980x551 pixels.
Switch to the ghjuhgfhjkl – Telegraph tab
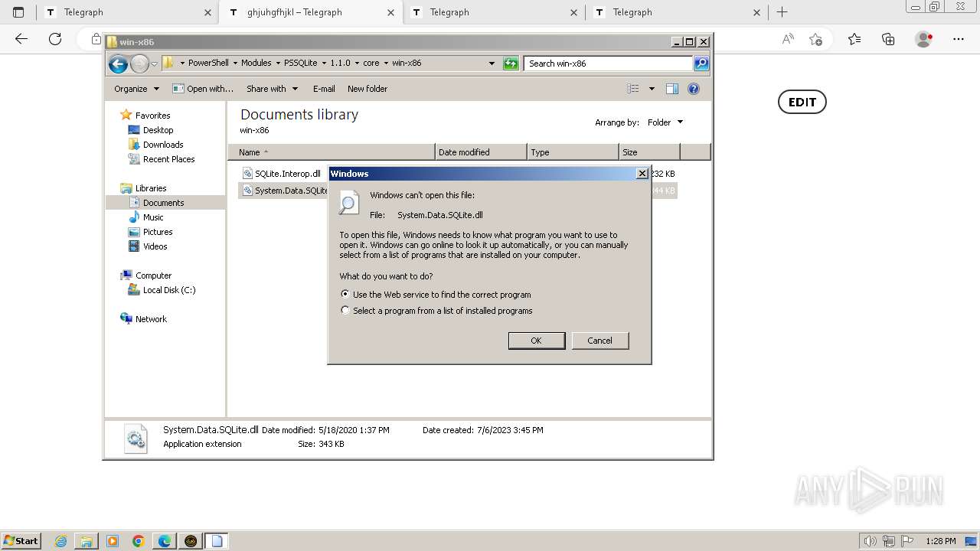[x=310, y=12]
